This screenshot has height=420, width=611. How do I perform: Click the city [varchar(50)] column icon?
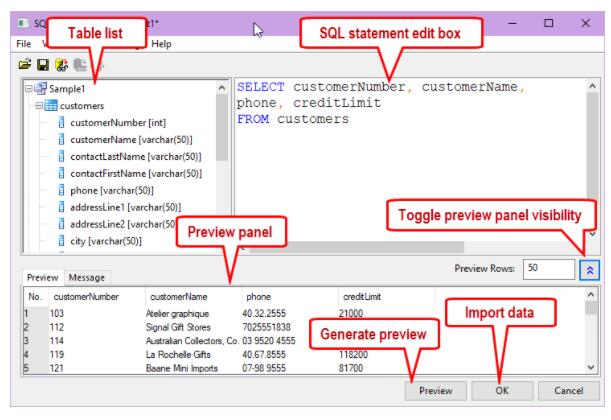coord(62,241)
